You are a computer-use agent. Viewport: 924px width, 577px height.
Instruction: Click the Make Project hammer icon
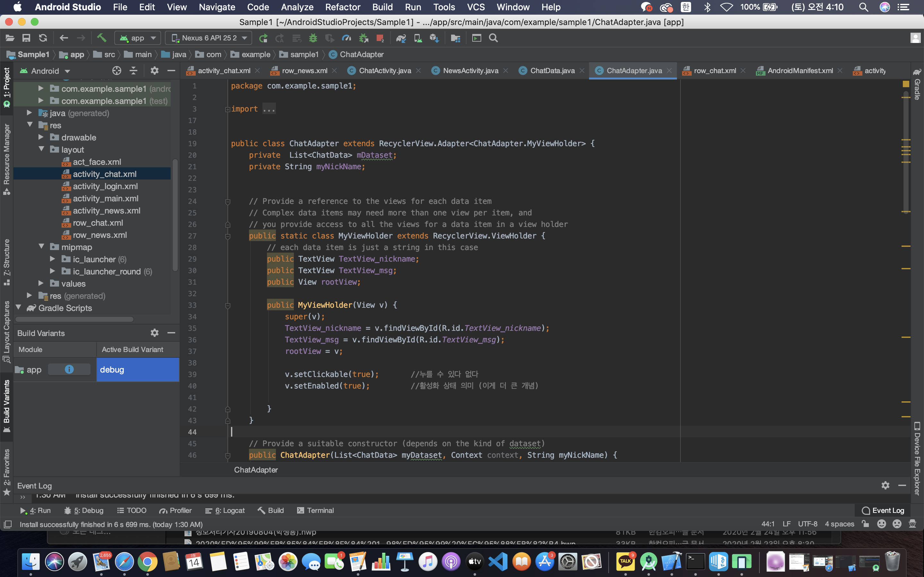click(x=101, y=38)
